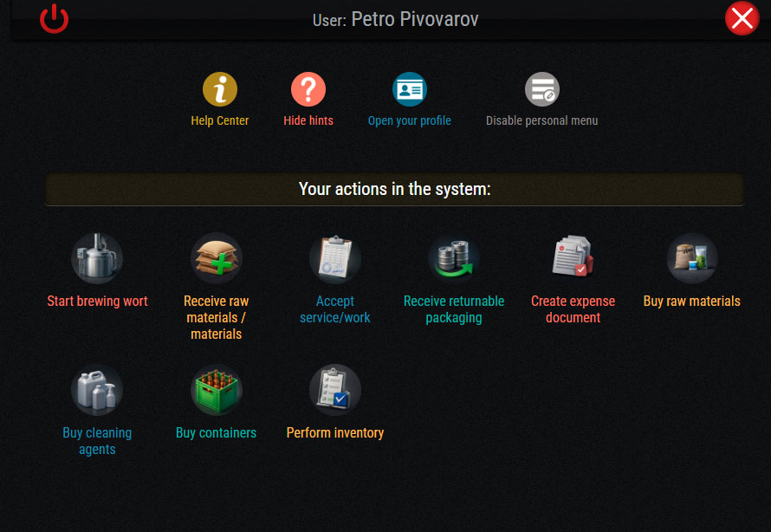The image size is (771, 532).
Task: Click the "Buy containers" text label
Action: pyautogui.click(x=216, y=433)
